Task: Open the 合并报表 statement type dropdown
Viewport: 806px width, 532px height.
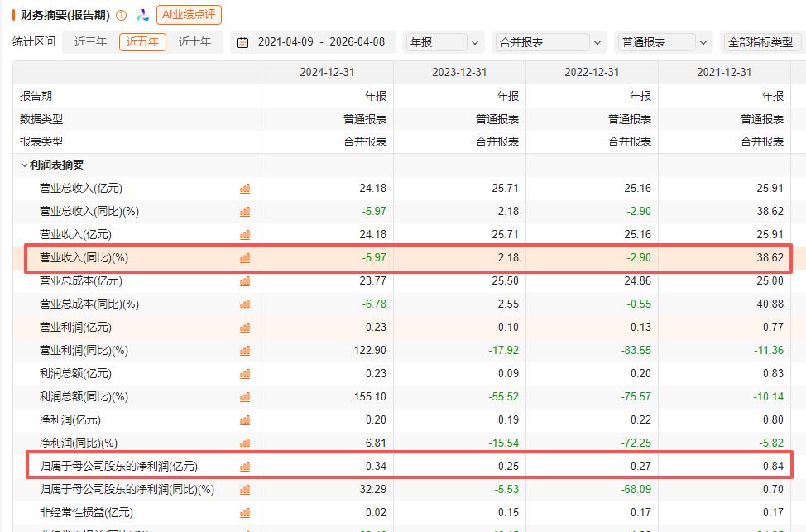Action: pyautogui.click(x=550, y=42)
